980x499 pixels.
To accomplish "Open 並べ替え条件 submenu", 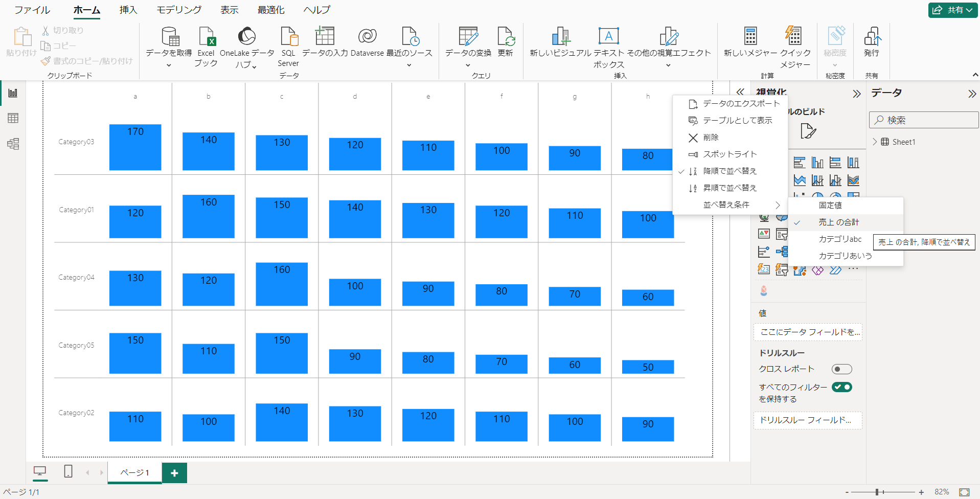I will click(x=730, y=205).
